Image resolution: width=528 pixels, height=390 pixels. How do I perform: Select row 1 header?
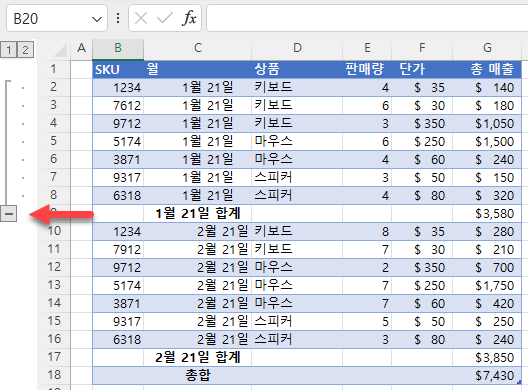[54, 69]
